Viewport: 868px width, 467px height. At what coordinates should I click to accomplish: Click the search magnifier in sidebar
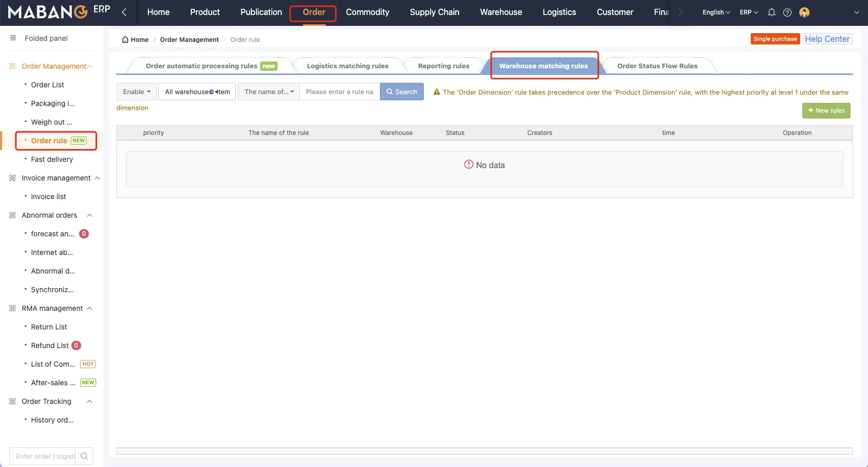coord(84,456)
